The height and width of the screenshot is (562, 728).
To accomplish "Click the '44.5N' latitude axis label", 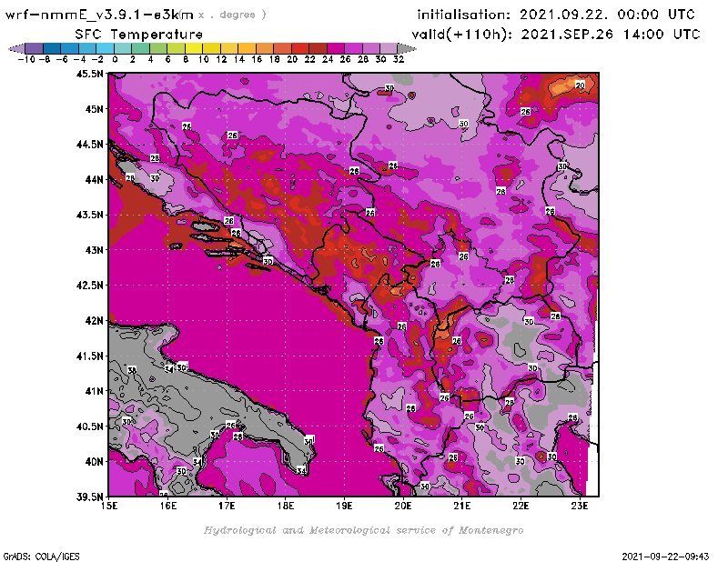I will [x=89, y=145].
